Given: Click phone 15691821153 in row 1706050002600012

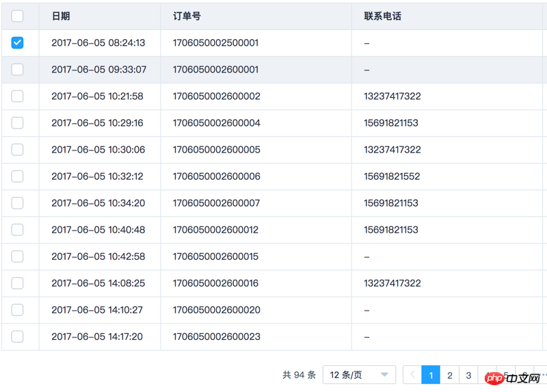Looking at the screenshot, I should [x=391, y=230].
